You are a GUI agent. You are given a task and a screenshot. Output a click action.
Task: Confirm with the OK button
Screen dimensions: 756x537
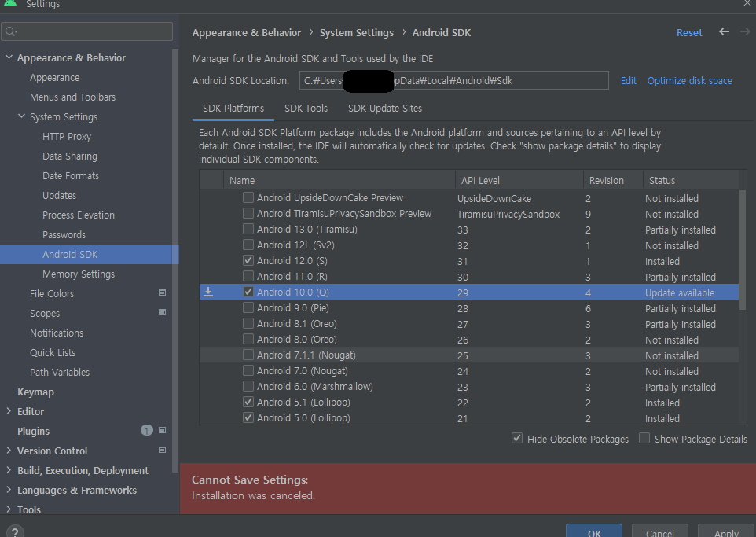pos(594,531)
